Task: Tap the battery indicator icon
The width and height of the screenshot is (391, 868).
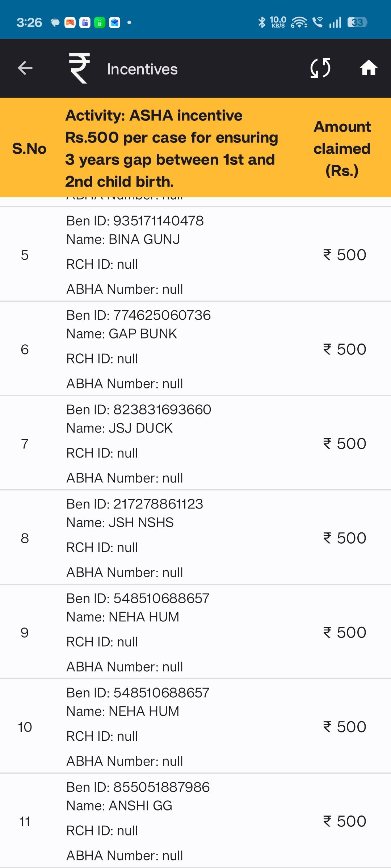Action: pos(357,22)
